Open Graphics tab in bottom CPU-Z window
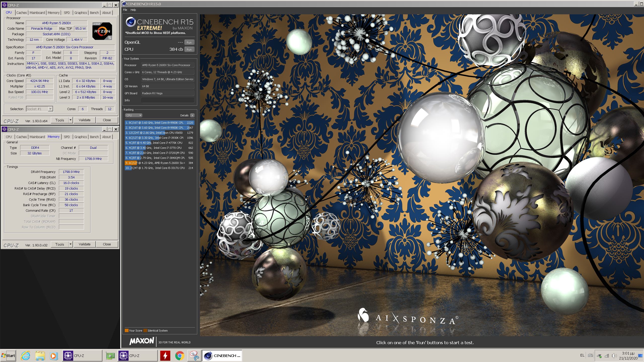Viewport: 644px width, 362px height. 80,137
